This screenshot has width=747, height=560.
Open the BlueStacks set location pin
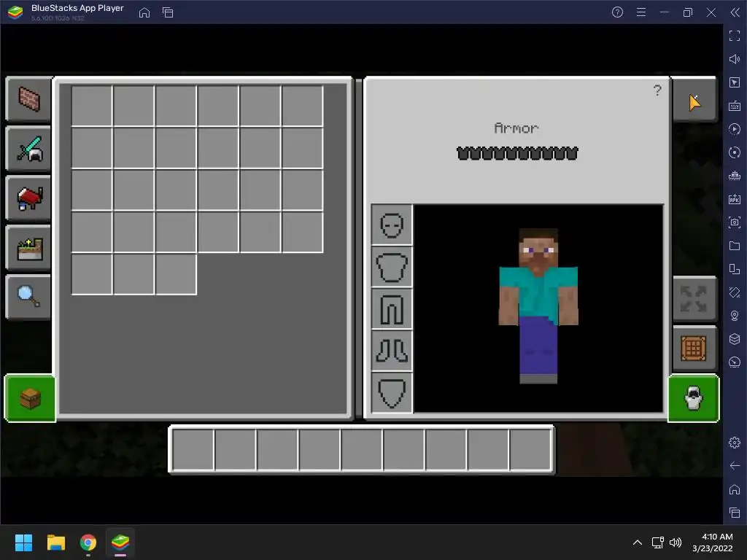(x=735, y=316)
